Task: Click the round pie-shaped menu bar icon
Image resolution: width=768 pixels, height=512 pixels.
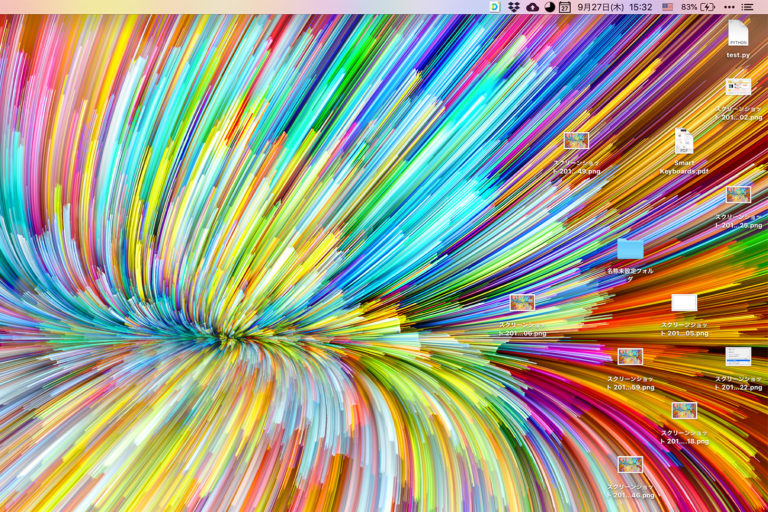Action: [x=549, y=7]
